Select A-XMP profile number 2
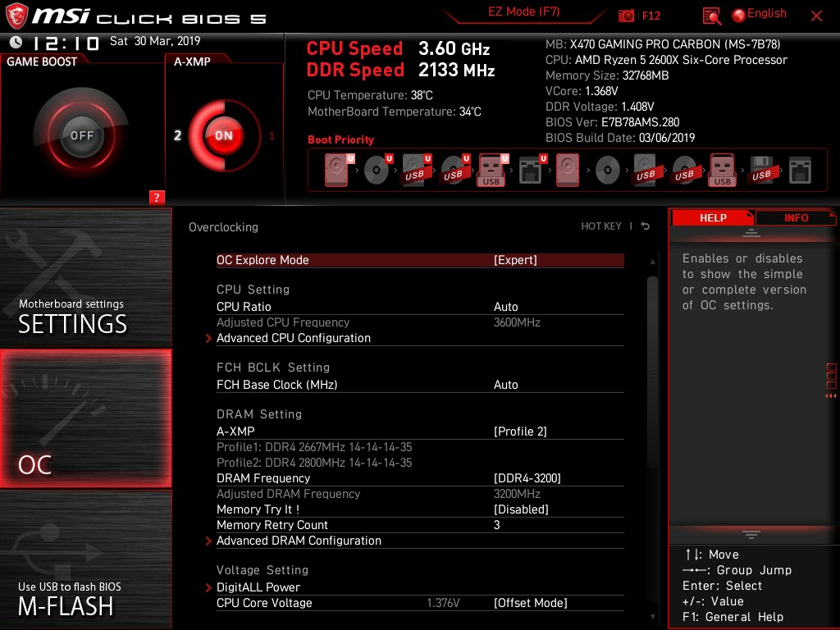Screen dimensions: 840x630 177,135
